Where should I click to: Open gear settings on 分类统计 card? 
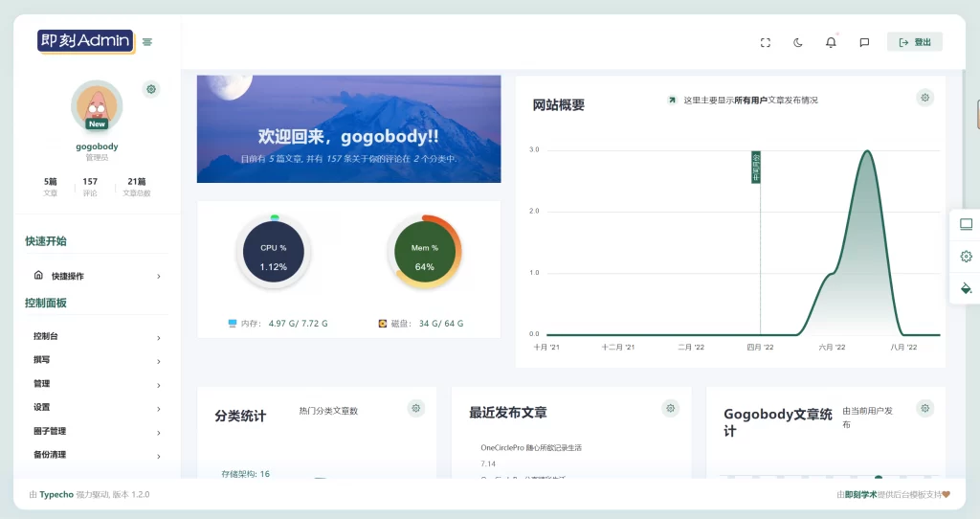[415, 408]
